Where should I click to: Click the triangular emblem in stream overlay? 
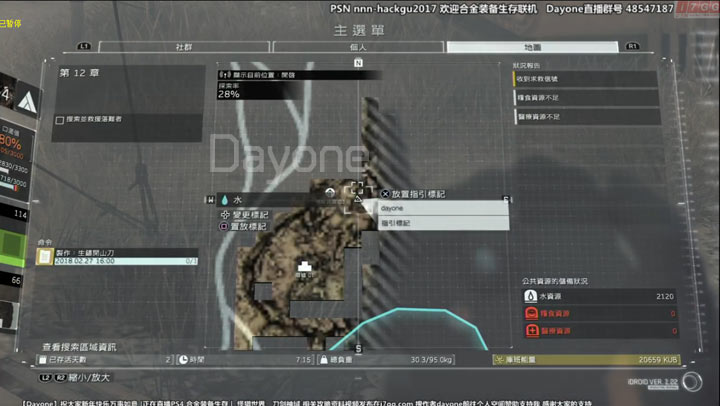[26, 102]
